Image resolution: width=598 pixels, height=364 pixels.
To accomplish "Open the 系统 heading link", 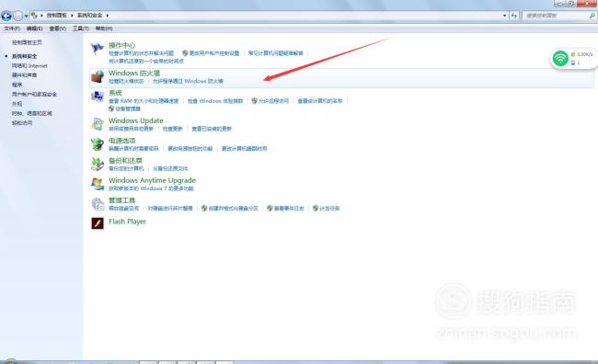I will [115, 93].
